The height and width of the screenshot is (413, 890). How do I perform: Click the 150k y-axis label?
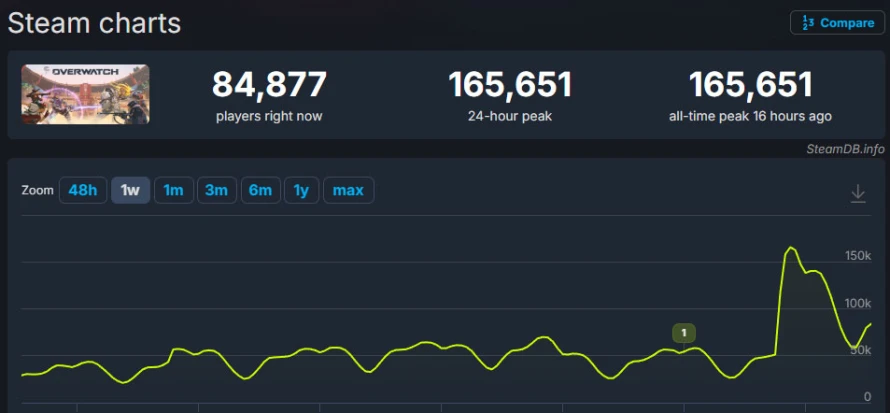pos(858,256)
